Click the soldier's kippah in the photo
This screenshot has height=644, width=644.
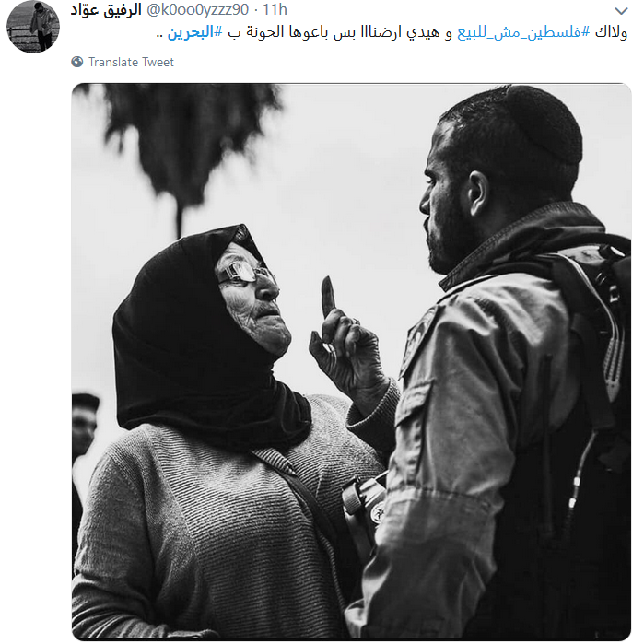click(x=544, y=123)
